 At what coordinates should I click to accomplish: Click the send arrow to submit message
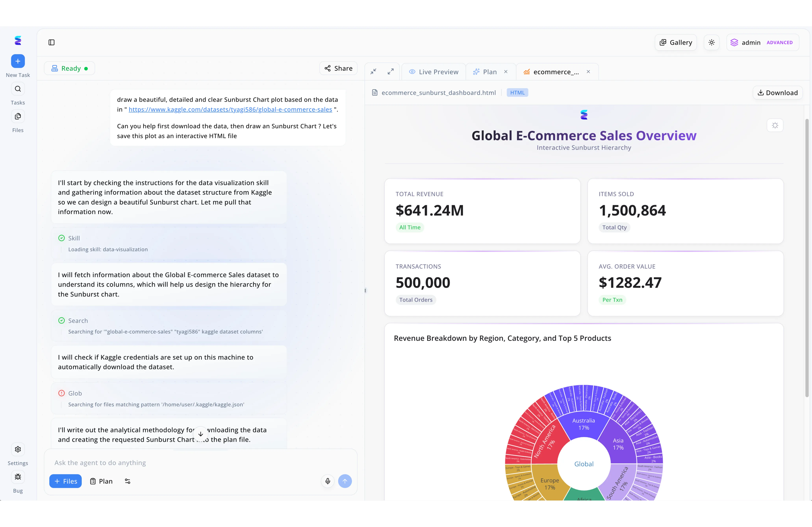pyautogui.click(x=345, y=481)
